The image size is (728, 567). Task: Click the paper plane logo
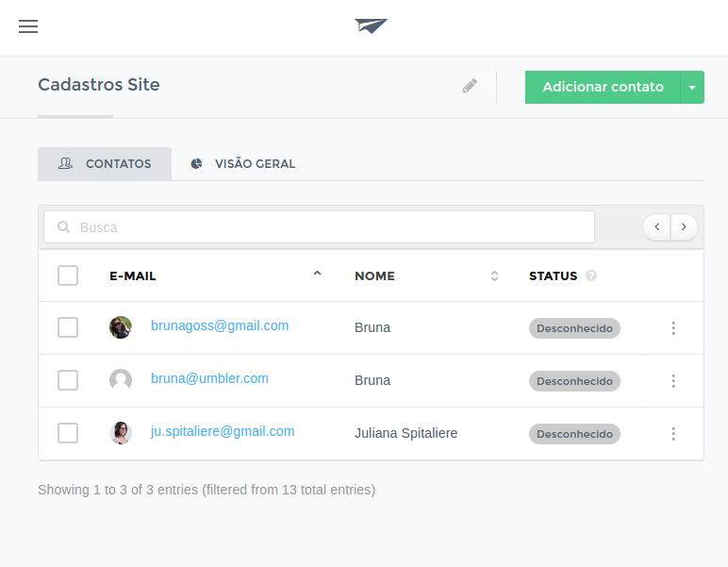[x=371, y=26]
